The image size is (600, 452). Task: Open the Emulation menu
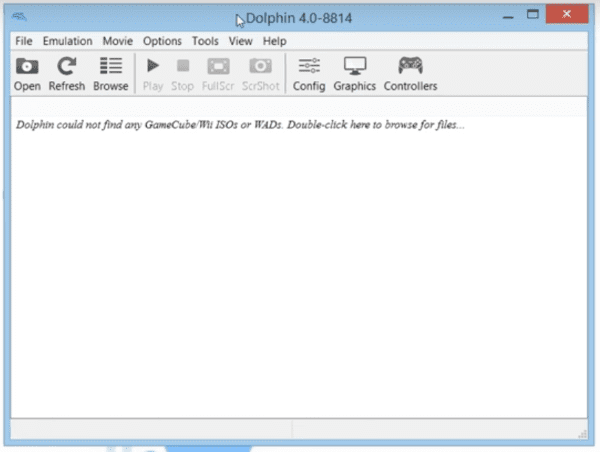[x=67, y=41]
